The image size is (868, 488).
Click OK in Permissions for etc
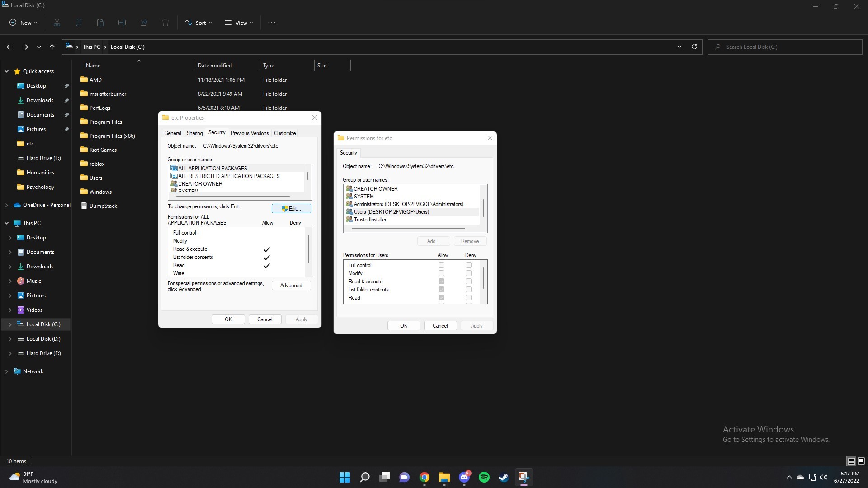(403, 326)
